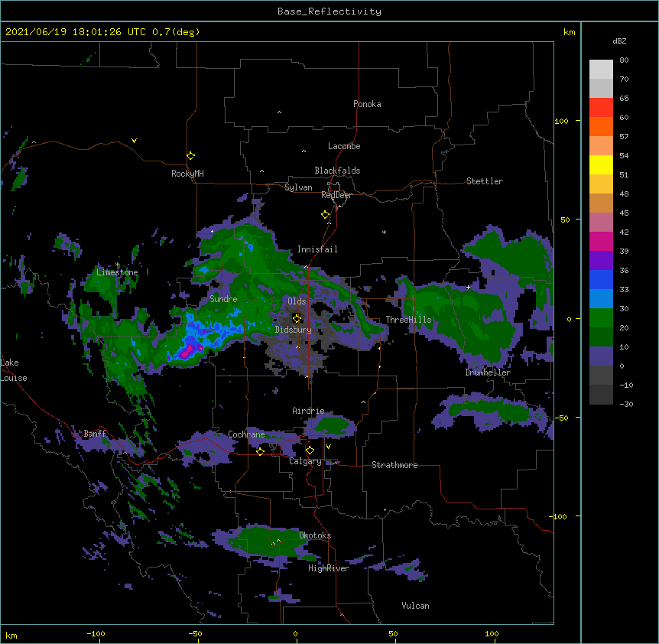Select the slate purple 10 dBZ legend swatch
Image resolution: width=659 pixels, height=644 pixels.
point(601,356)
